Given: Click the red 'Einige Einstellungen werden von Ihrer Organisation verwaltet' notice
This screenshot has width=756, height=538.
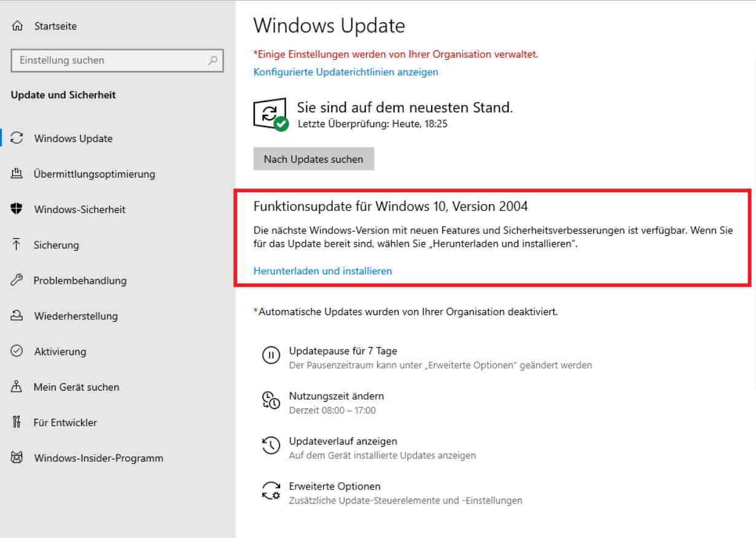Looking at the screenshot, I should [396, 54].
